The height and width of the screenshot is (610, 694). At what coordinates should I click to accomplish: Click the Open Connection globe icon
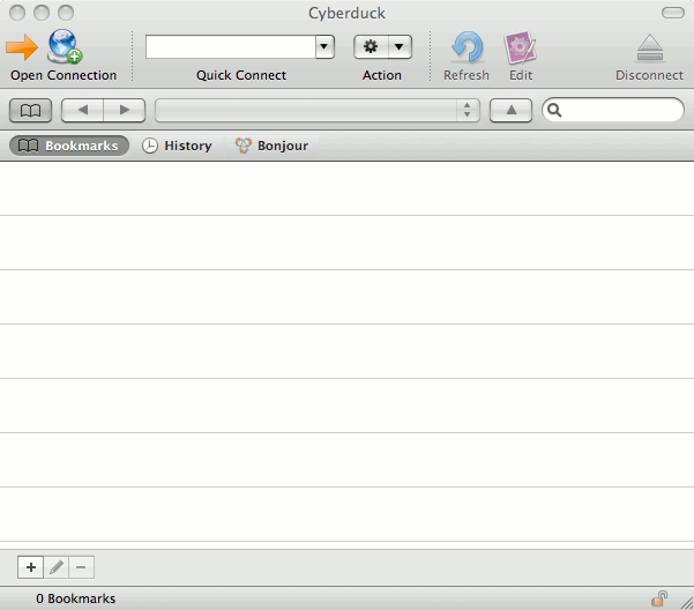point(65,47)
